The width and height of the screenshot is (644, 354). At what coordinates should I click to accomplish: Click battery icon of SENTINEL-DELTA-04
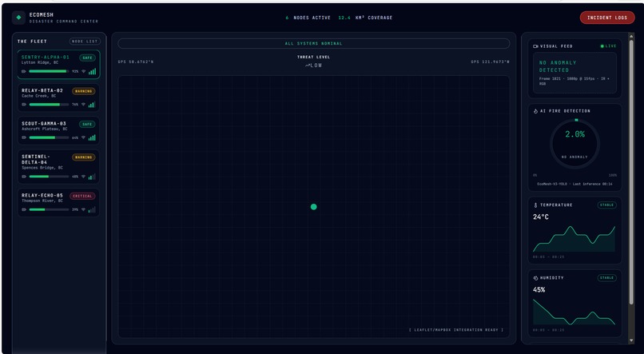(x=24, y=177)
